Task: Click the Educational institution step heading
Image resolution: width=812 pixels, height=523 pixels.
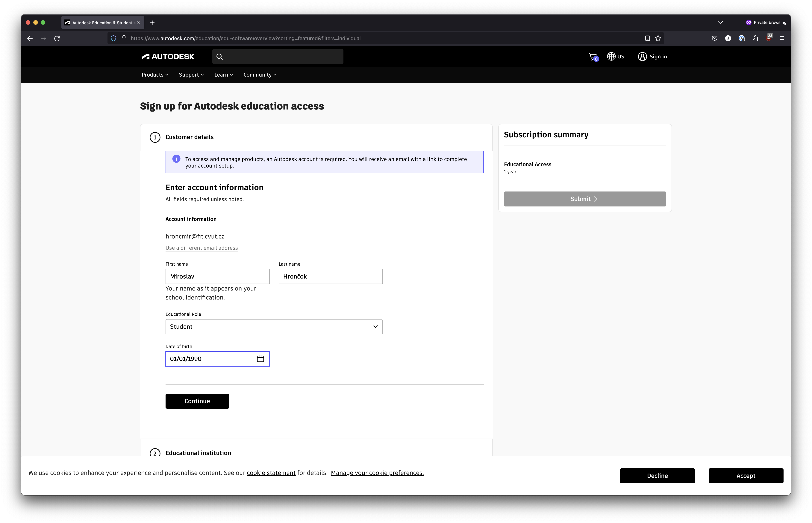Action: tap(198, 453)
